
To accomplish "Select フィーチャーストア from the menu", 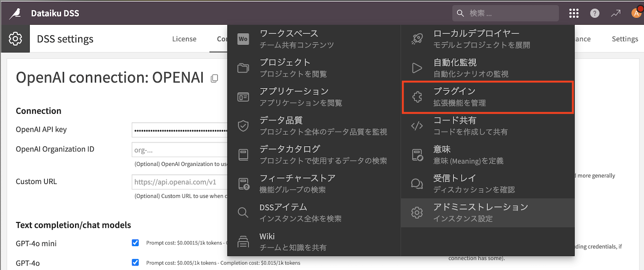I will tap(314, 184).
